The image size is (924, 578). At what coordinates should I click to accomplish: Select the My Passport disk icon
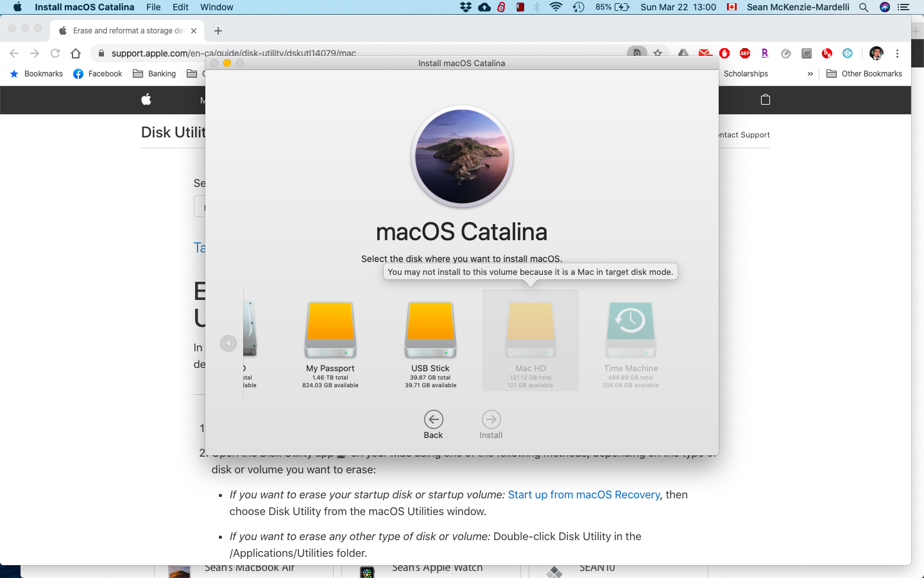tap(330, 330)
